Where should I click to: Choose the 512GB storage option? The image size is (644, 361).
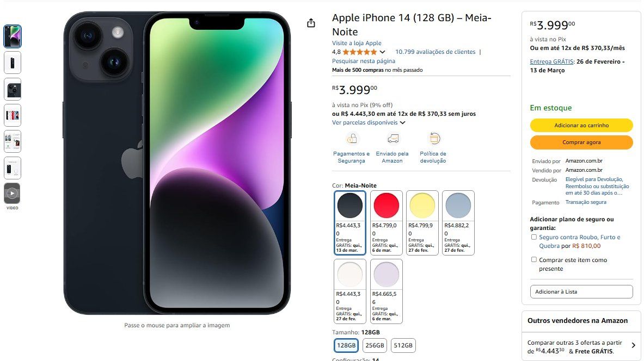(x=403, y=345)
